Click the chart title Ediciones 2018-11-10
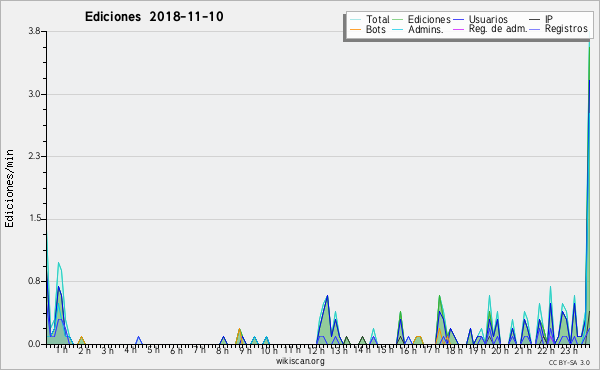This screenshot has width=600, height=370. (x=154, y=17)
